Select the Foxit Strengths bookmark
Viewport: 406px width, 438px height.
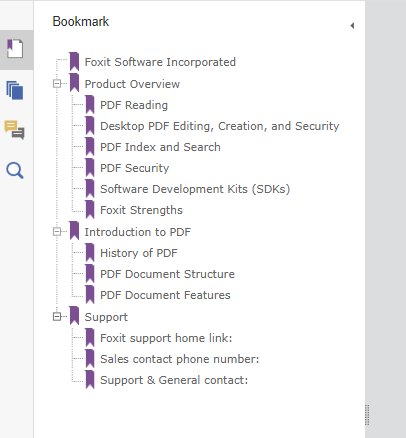pos(141,210)
